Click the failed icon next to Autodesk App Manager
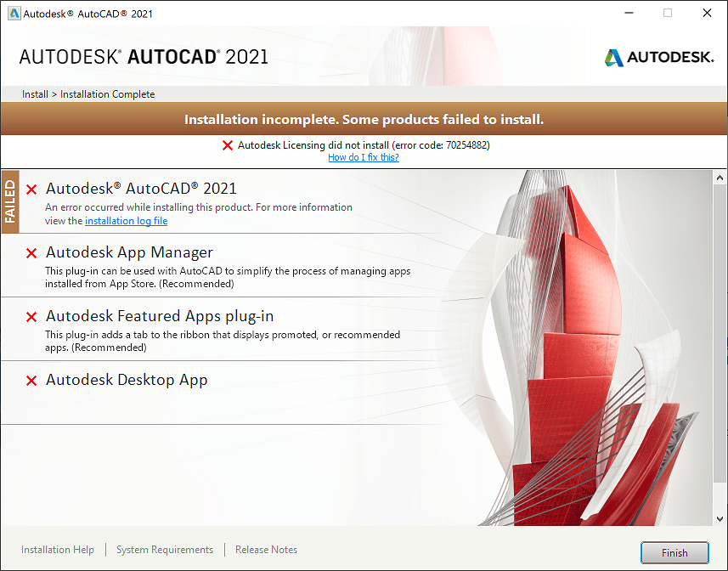 pyautogui.click(x=31, y=253)
